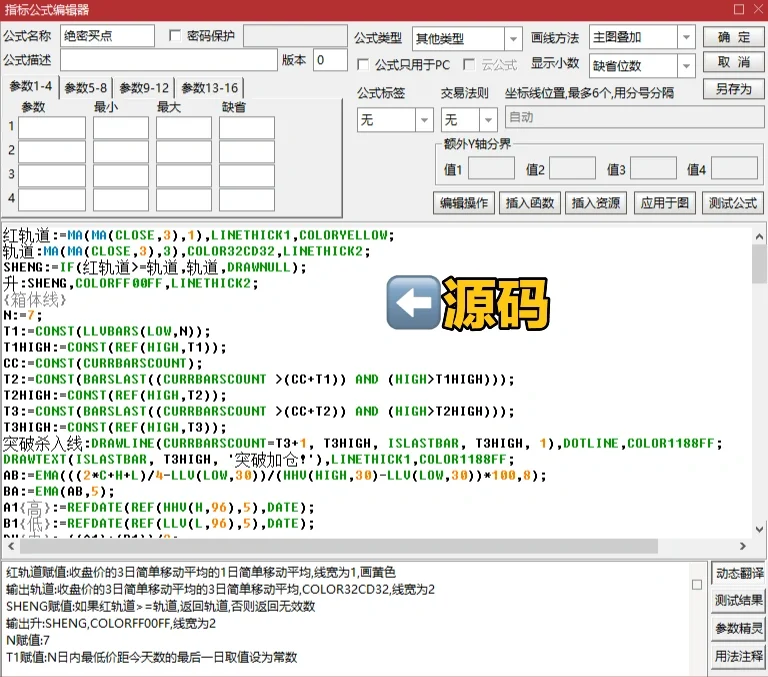
Task: Click the password field next to 密码保护
Action: click(295, 36)
